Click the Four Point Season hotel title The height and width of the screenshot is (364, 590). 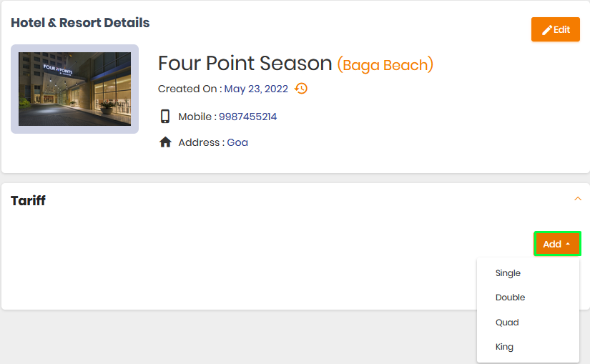pos(245,63)
